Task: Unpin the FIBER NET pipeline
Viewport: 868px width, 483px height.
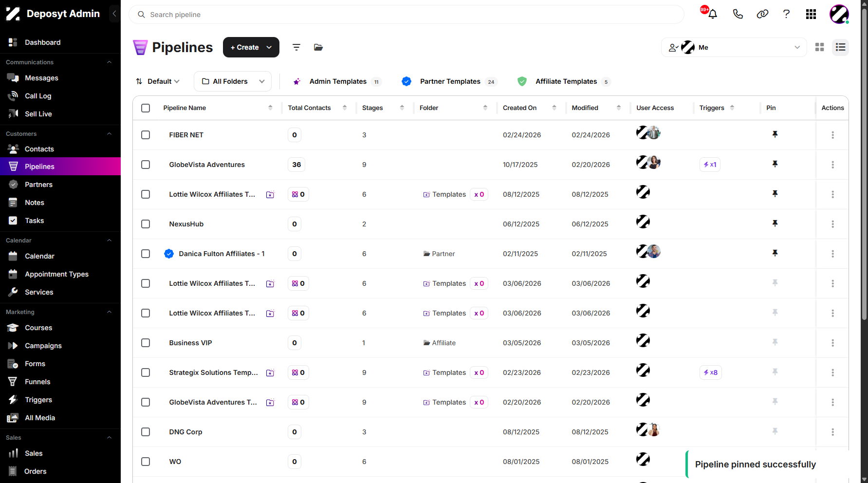Action: (775, 134)
